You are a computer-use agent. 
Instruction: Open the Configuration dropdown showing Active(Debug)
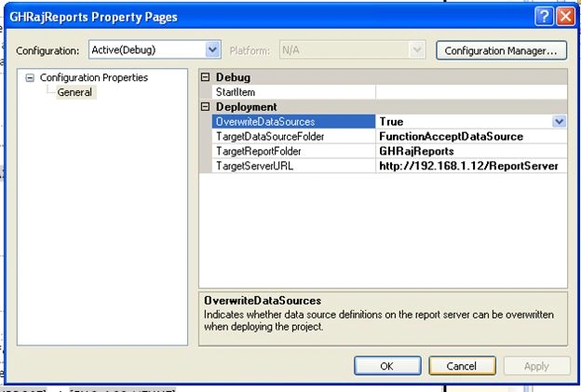point(155,49)
